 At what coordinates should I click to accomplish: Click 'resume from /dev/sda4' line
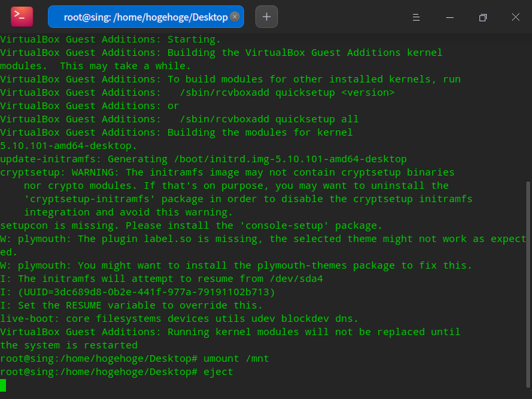pos(162,279)
